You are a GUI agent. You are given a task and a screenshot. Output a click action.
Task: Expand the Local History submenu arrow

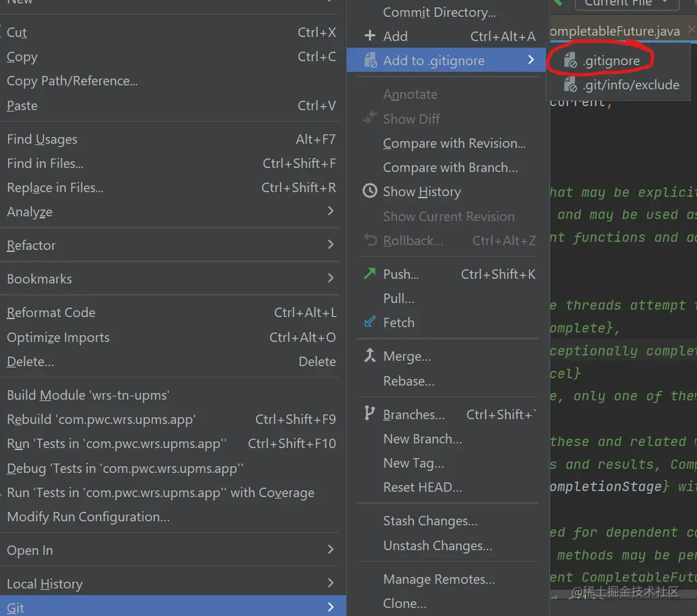pyautogui.click(x=330, y=583)
